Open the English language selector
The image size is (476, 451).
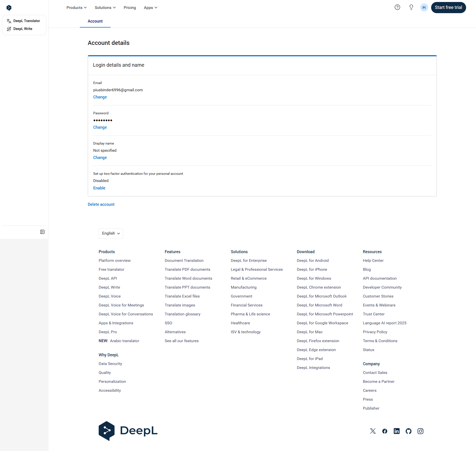coord(111,233)
